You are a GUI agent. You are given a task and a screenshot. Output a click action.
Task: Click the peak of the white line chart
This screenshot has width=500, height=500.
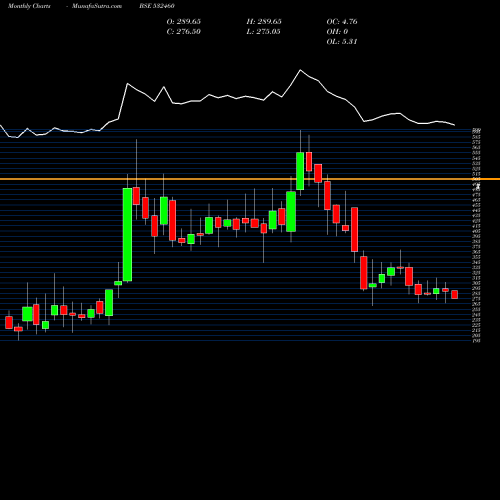(300, 70)
